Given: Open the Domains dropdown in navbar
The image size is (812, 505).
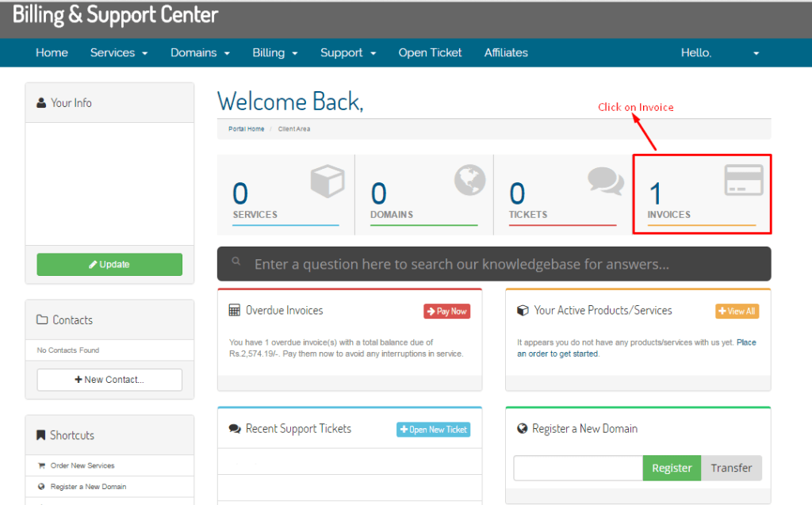Looking at the screenshot, I should click(200, 53).
